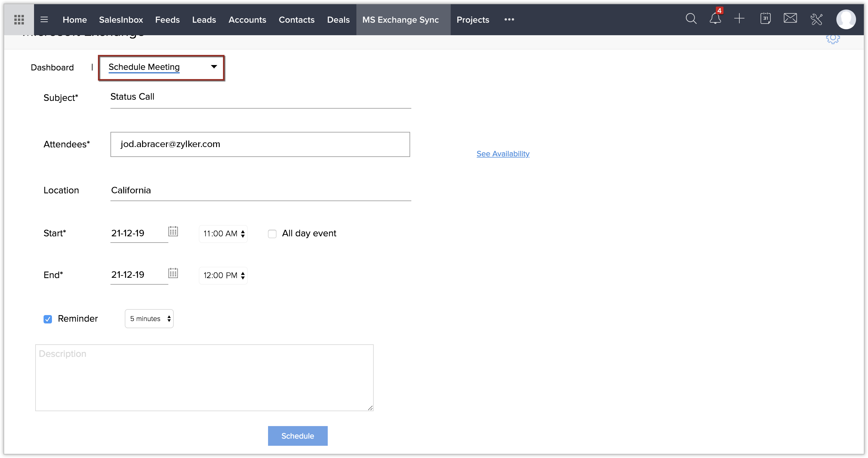
Task: Enable the All day event checkbox
Action: (x=272, y=234)
